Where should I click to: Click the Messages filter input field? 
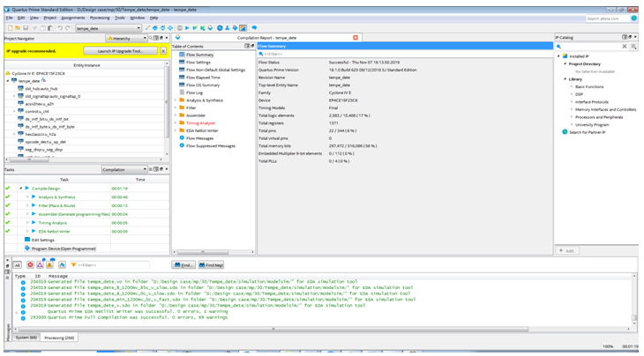[111, 265]
